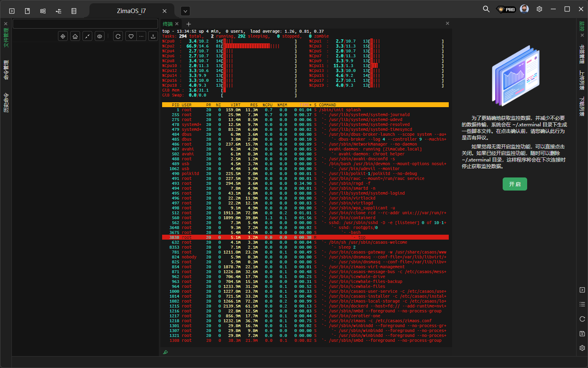Screen dimensions: 588x368
Task: Click the refresh icon in right sidebar
Action: pyautogui.click(x=582, y=319)
